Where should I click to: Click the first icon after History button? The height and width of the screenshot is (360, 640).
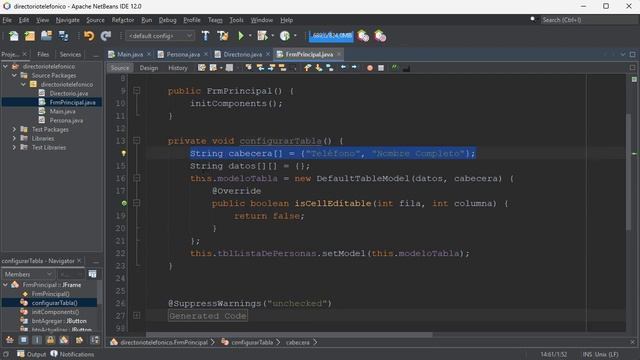tap(202, 68)
